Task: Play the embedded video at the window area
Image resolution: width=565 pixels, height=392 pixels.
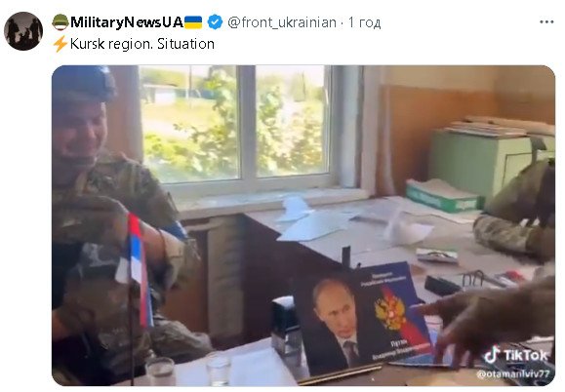Action: (x=236, y=124)
